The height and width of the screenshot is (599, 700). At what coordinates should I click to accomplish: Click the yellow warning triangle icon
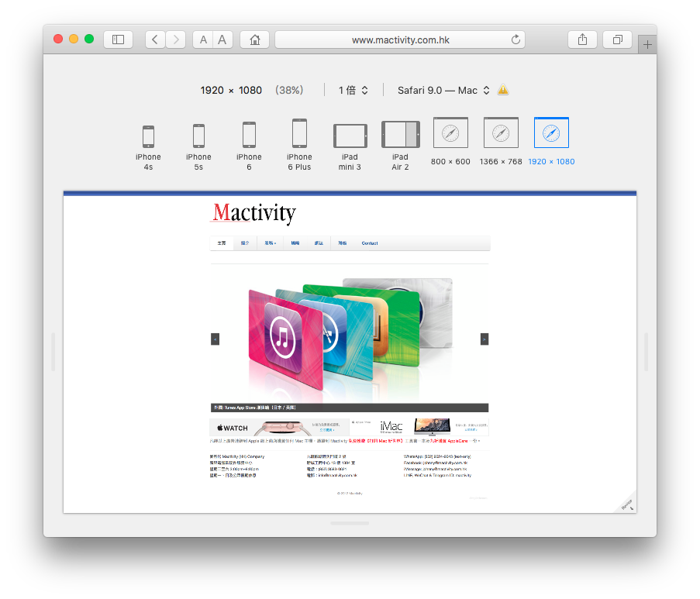coord(503,90)
